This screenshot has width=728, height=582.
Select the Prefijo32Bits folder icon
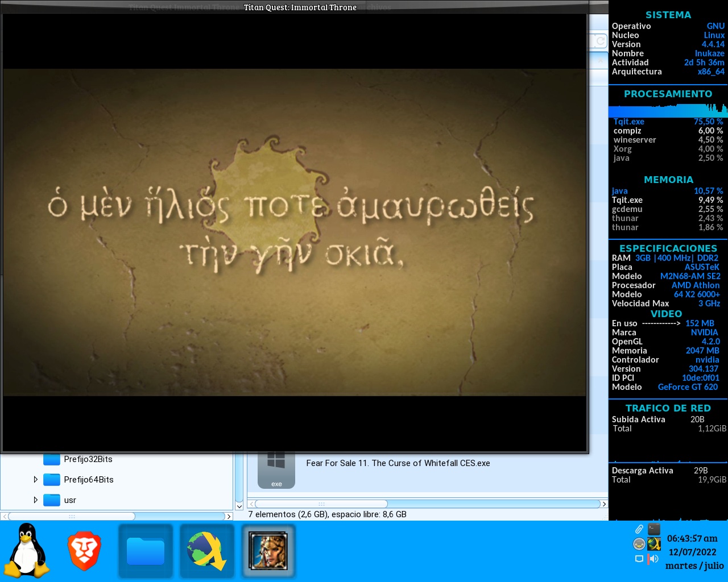pyautogui.click(x=52, y=459)
